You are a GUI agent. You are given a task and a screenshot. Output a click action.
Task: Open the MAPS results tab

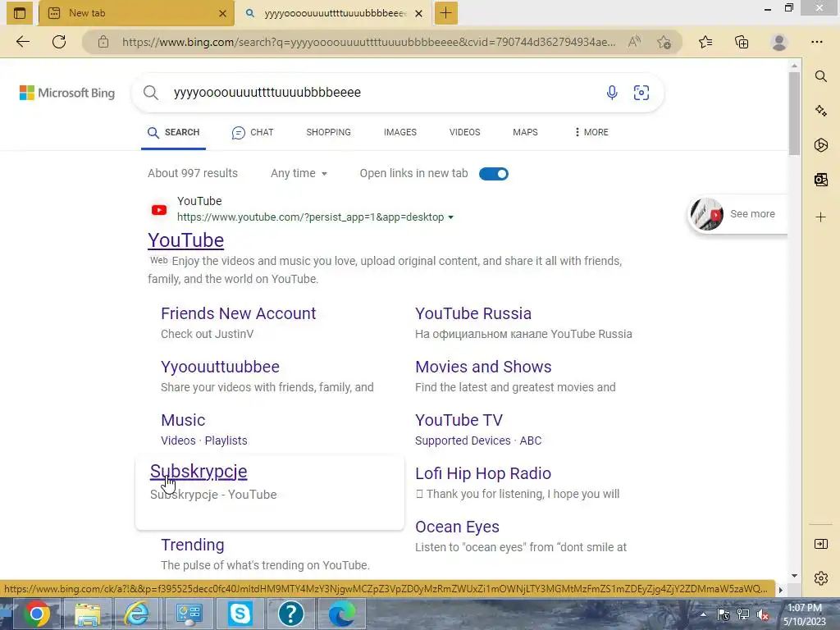point(525,132)
